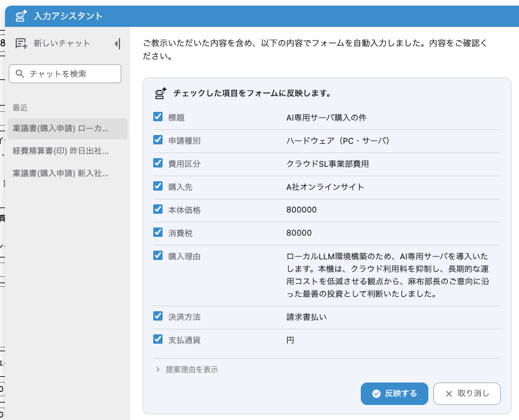Toggle the 購入理由 checkbox
519x420 pixels.
coord(158,256)
